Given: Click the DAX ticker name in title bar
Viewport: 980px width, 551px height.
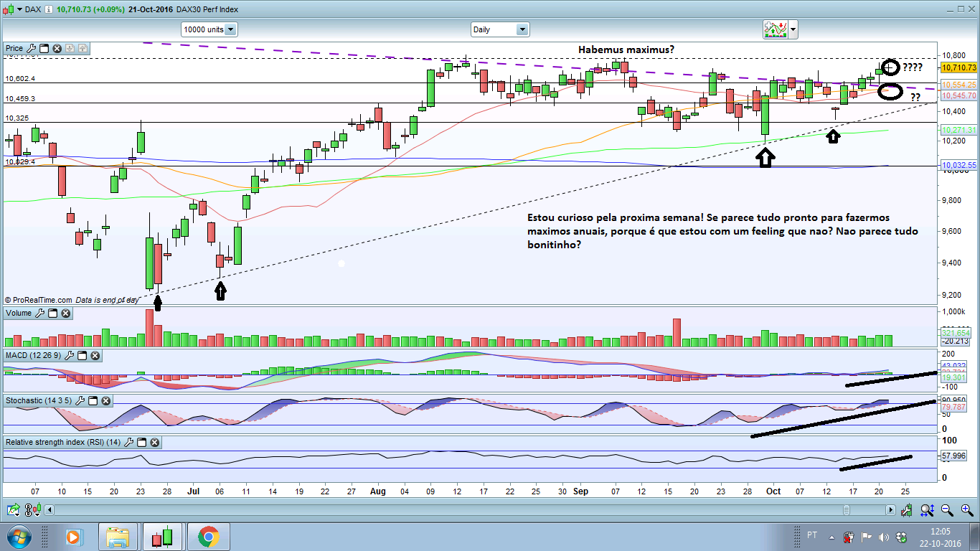Looking at the screenshot, I should tap(33, 9).
